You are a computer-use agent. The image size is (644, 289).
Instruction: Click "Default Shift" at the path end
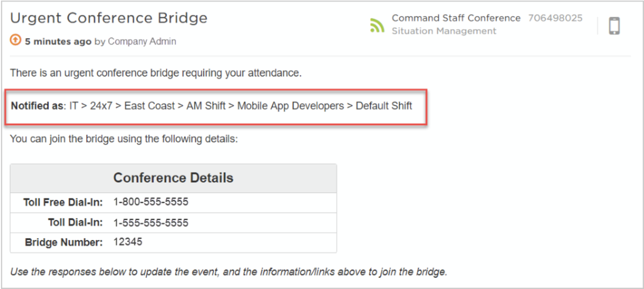click(384, 106)
